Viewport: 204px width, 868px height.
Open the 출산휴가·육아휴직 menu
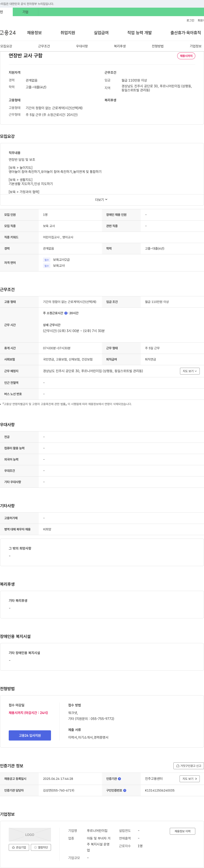(x=186, y=33)
